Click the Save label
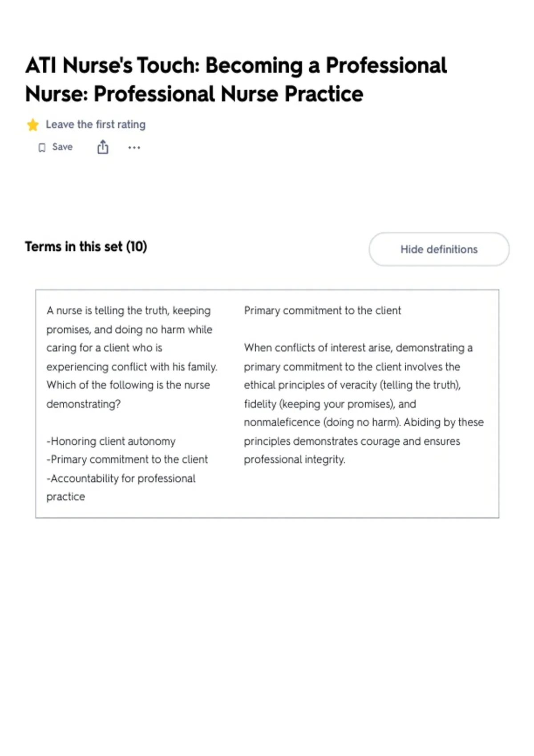The image size is (534, 756). pyautogui.click(x=62, y=147)
